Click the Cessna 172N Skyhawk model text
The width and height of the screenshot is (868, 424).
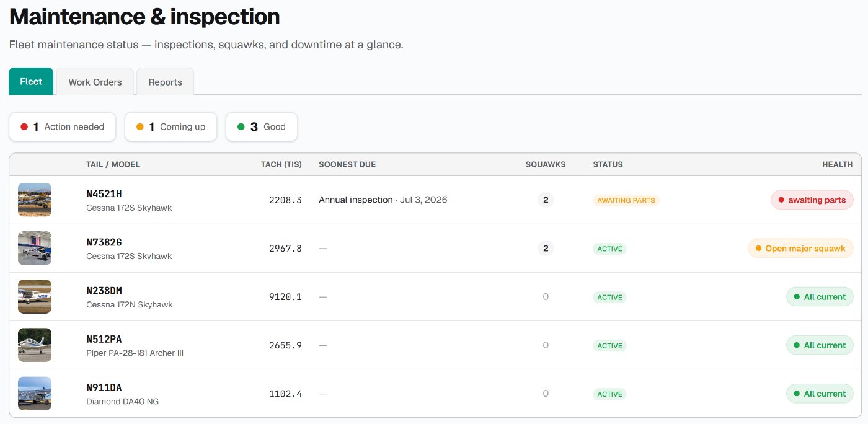tap(129, 304)
